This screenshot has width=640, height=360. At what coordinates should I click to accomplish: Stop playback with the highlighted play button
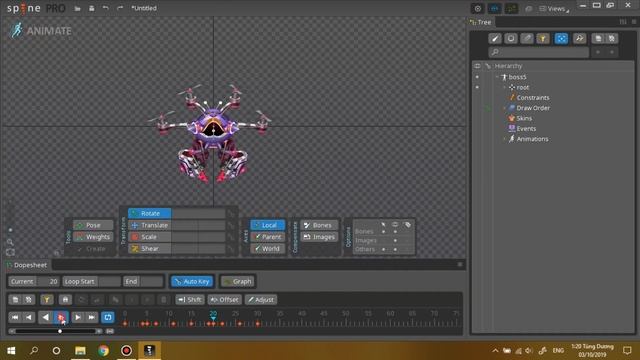click(61, 317)
